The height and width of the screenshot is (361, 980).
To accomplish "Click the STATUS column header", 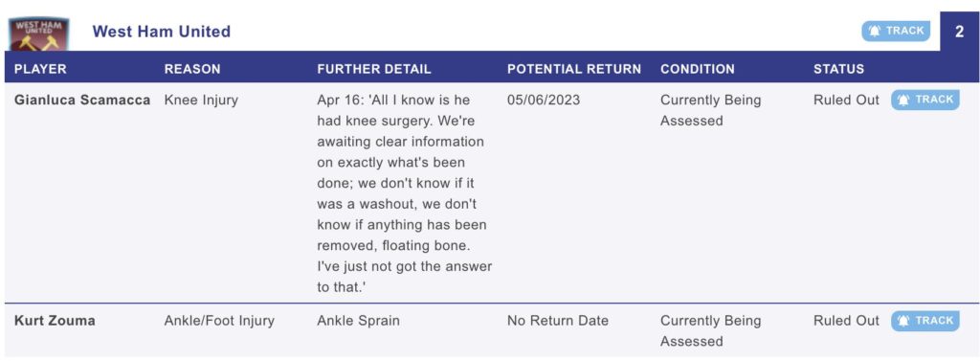I will (838, 69).
